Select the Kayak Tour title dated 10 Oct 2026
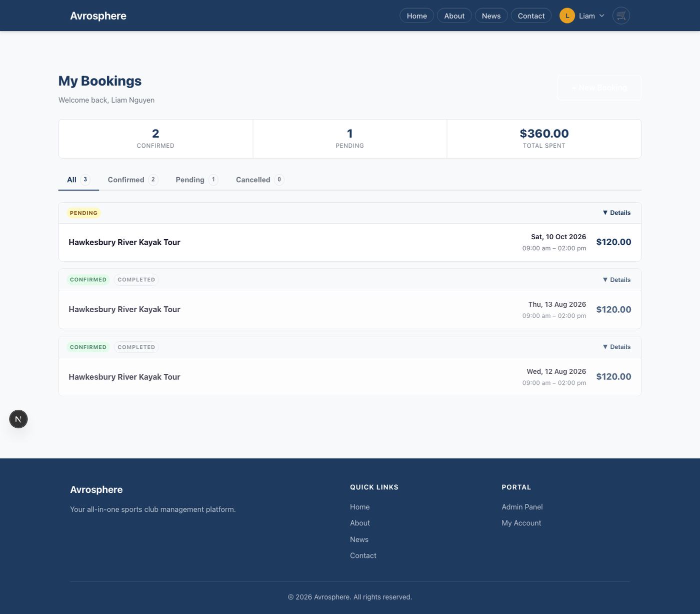 tap(124, 242)
